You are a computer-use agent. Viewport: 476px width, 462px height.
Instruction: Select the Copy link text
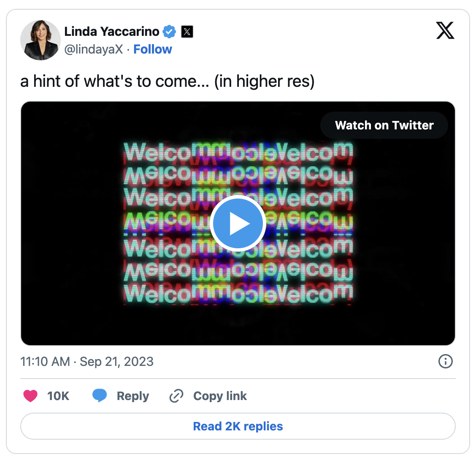coord(220,396)
